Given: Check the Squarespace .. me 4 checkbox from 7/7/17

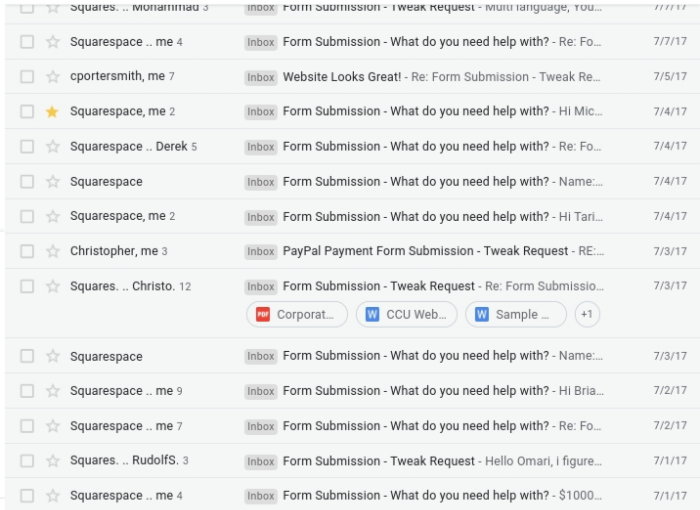Looking at the screenshot, I should pos(27,42).
